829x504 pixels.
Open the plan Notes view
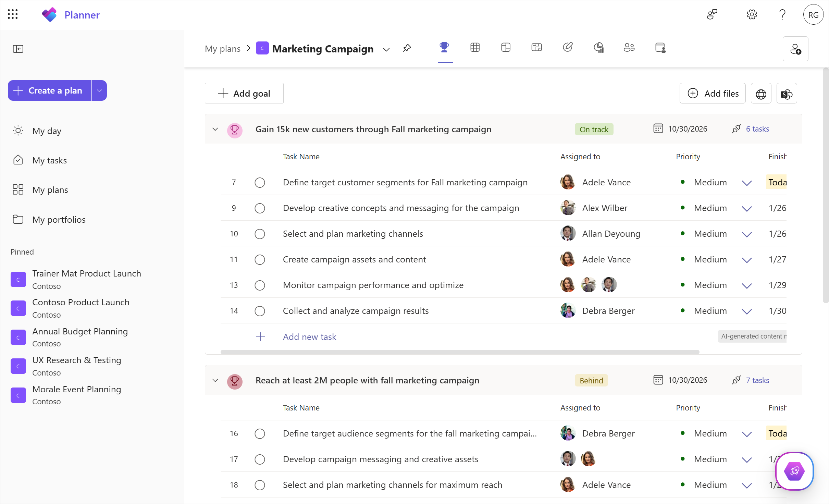pyautogui.click(x=568, y=47)
